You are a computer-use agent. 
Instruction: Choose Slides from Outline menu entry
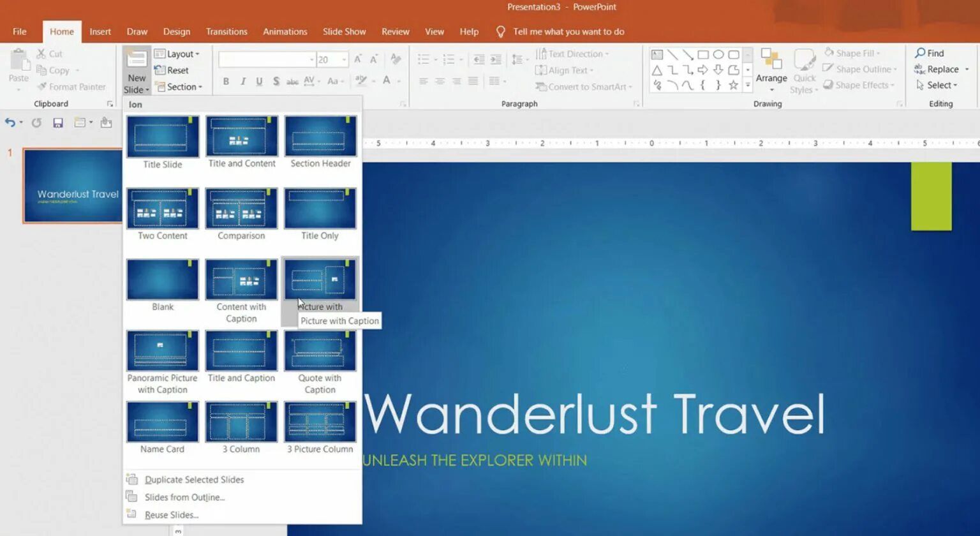click(x=184, y=497)
